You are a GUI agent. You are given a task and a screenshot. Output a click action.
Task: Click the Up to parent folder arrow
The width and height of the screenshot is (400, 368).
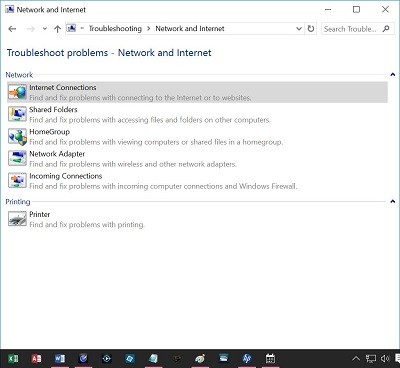pyautogui.click(x=57, y=29)
